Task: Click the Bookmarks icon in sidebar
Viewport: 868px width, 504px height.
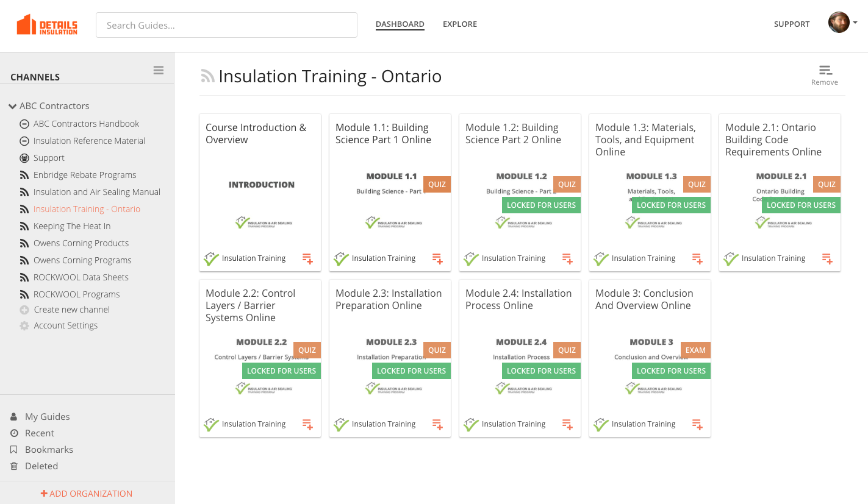Action: pos(14,450)
